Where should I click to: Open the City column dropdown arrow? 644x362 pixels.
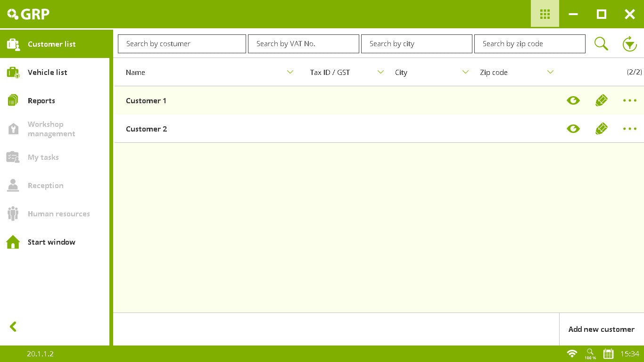465,72
